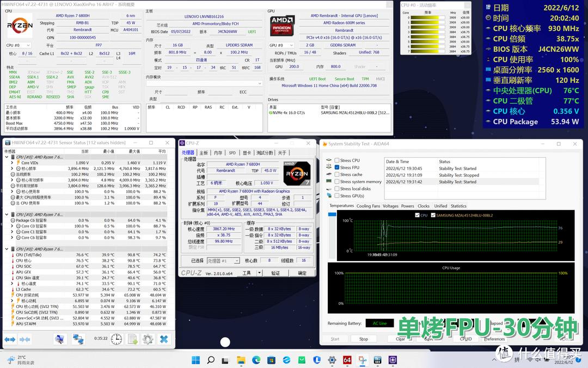Uncheck the Stress FPU option in AIDA64
Screen dimensions: 588x368
click(x=336, y=167)
